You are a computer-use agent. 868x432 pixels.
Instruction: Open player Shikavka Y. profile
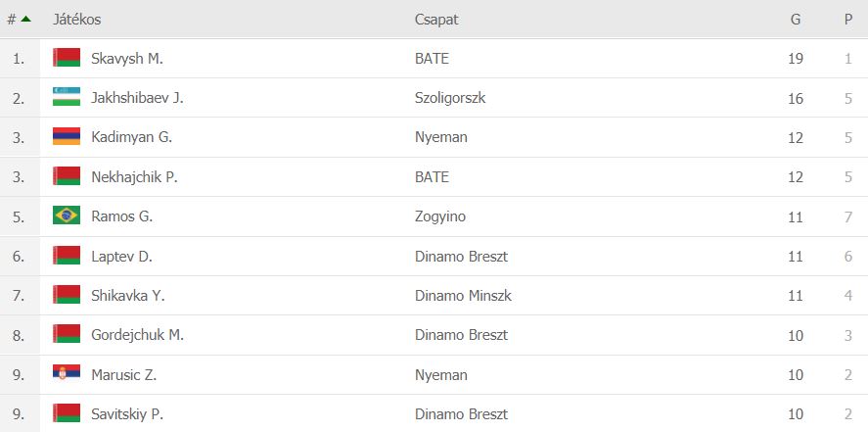click(x=128, y=296)
